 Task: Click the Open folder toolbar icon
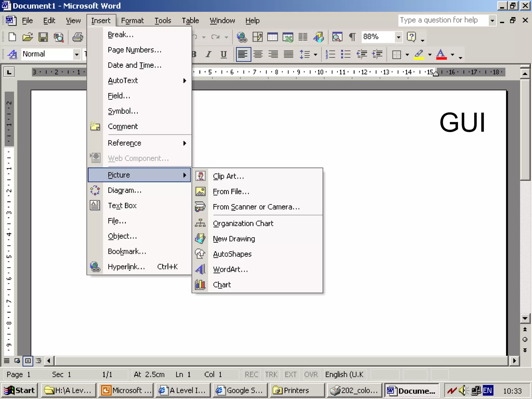pos(28,37)
